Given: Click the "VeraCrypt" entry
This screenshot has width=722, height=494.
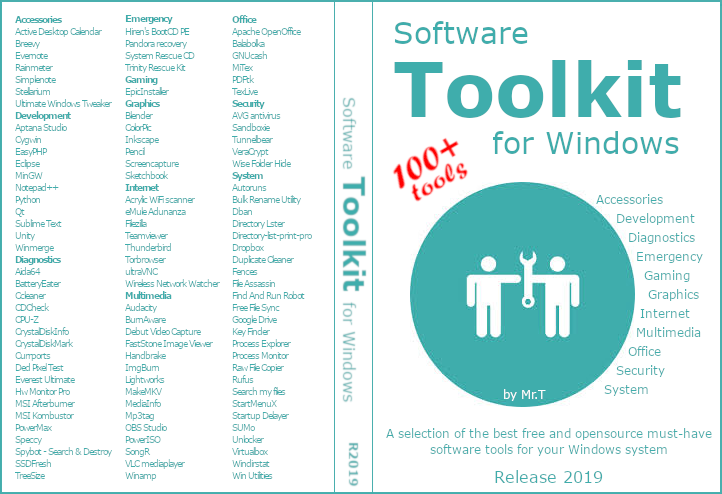Looking at the screenshot, I should point(250,152).
